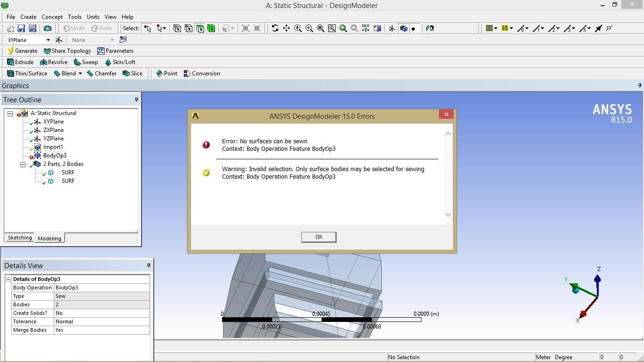Screen dimensions: 644x362
Task: Toggle the display plane icon
Action: 392,28
